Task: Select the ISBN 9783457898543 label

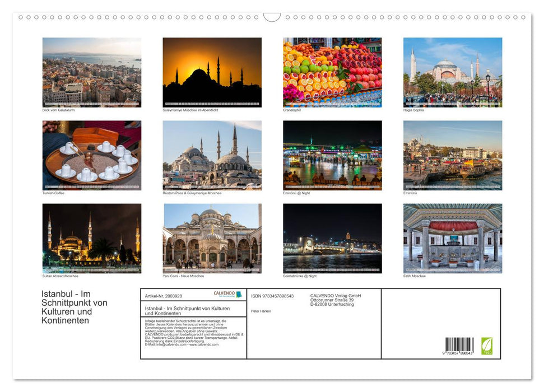Action: 272,296
